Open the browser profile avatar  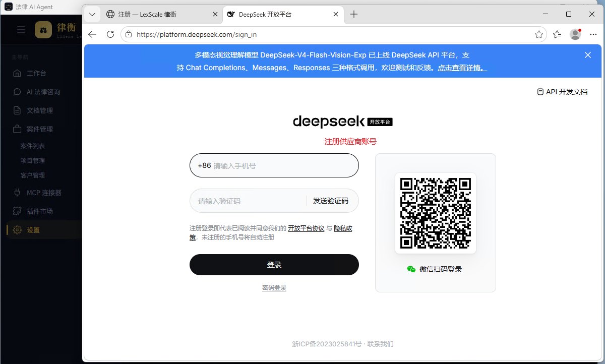pyautogui.click(x=575, y=34)
